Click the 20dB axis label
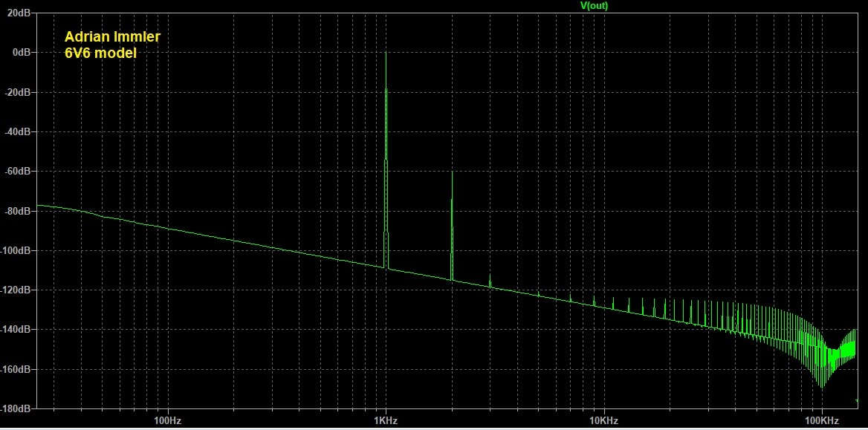Image resolution: width=868 pixels, height=430 pixels. pos(19,13)
